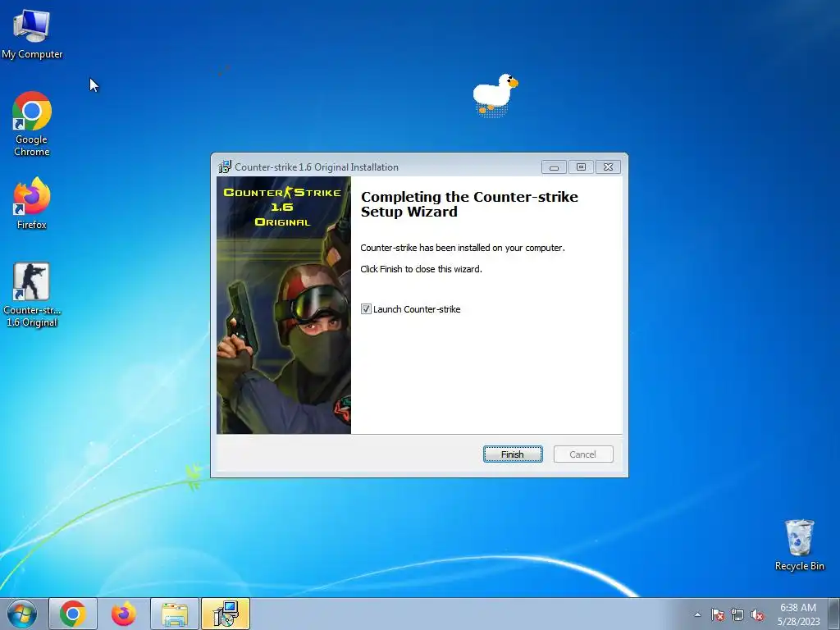The image size is (840, 630).
Task: Uncheck Launch Counter-strike checkbox
Action: pos(366,309)
